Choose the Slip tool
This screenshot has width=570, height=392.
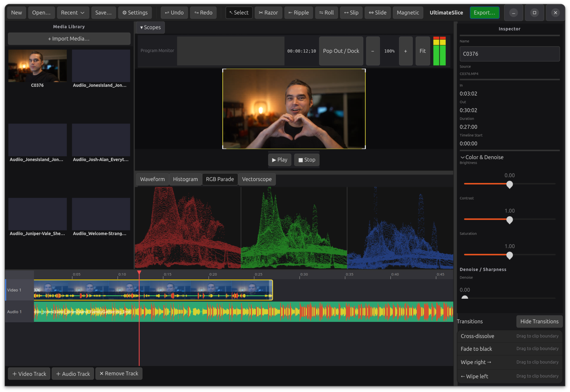tap(351, 12)
